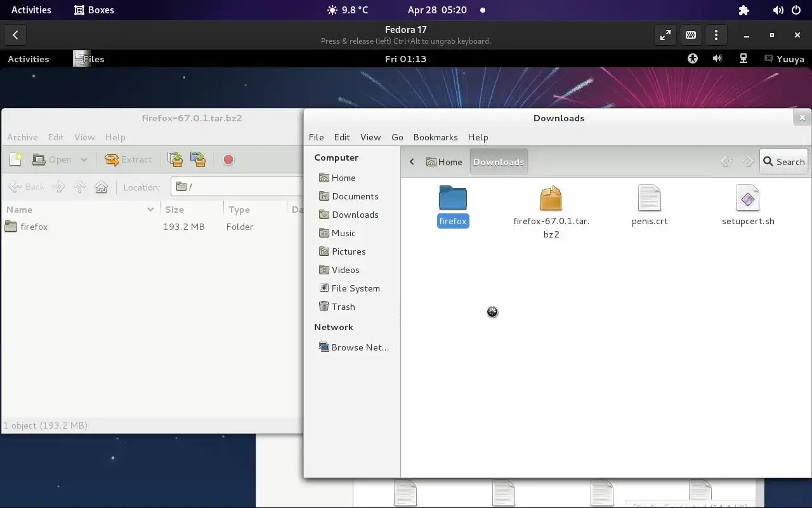Sort the archive list by Size column
812x508 pixels.
191,210
